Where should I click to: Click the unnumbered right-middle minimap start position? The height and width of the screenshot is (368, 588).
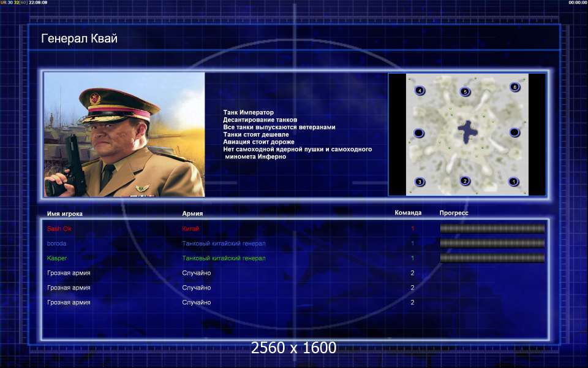tap(514, 132)
